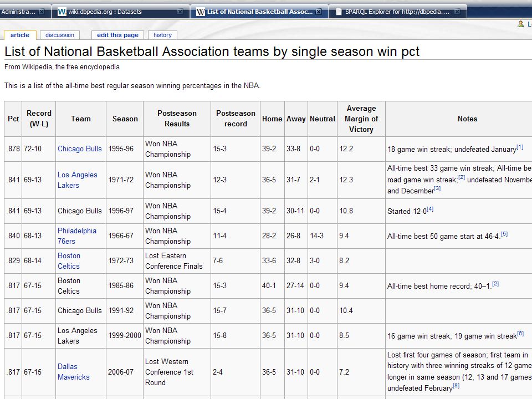Close the Administra... browser tab
The image size is (532, 399).
pyautogui.click(x=42, y=12)
